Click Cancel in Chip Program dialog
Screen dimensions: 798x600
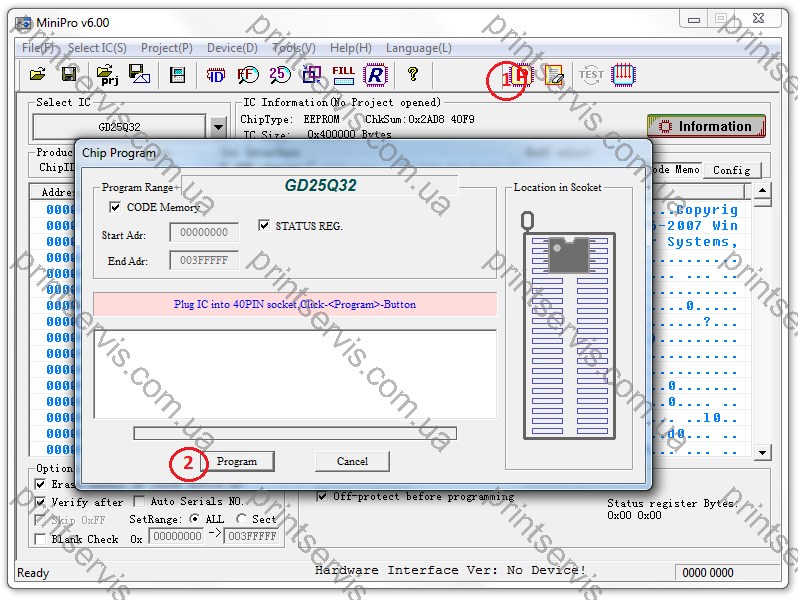(x=352, y=461)
